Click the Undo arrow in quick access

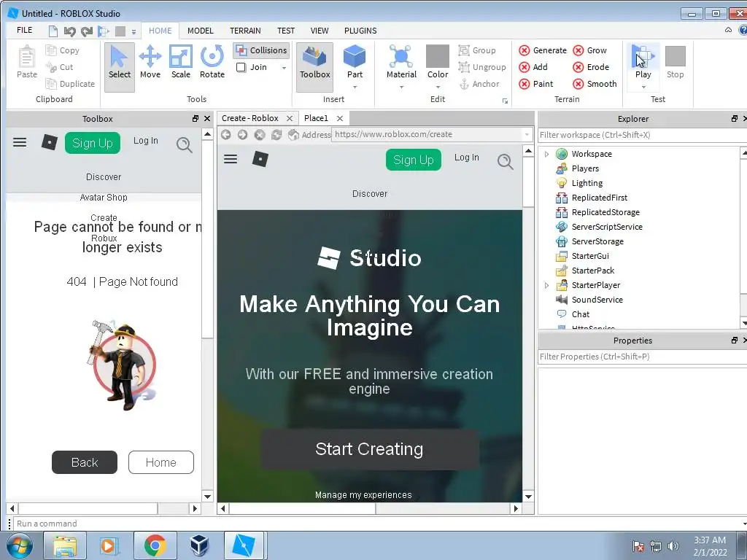tap(69, 31)
